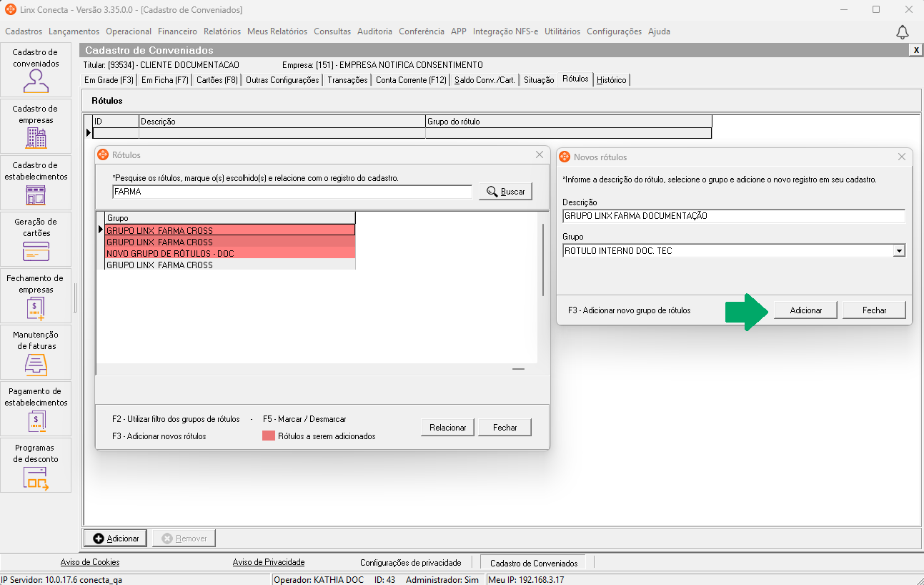The width and height of the screenshot is (924, 585).
Task: Open the Cadastros menu
Action: (24, 31)
